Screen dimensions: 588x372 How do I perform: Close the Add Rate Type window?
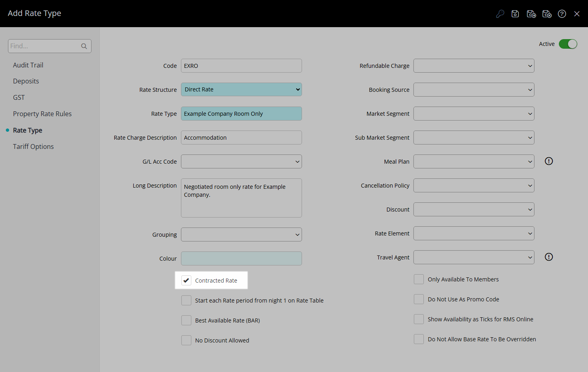pyautogui.click(x=577, y=14)
